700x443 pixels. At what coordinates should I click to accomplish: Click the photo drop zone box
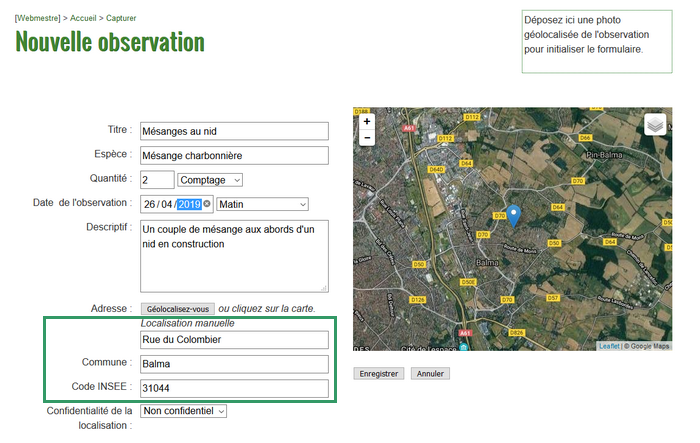coord(596,42)
